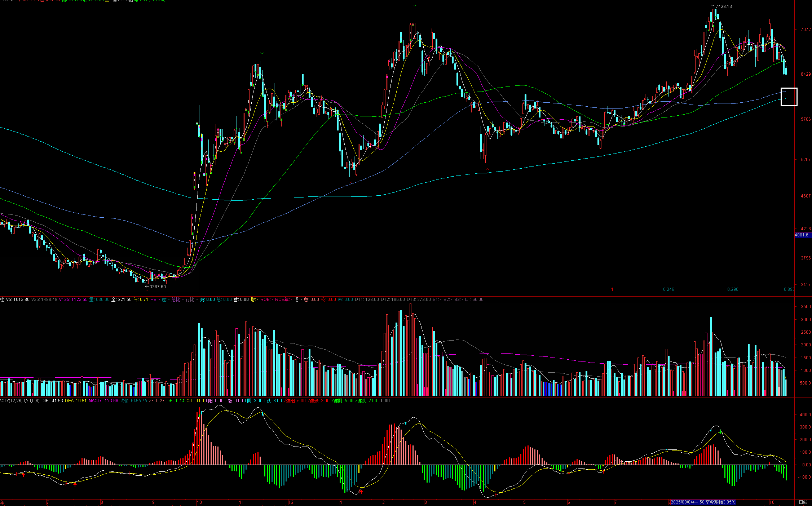812x506 pixels.
Task: Click the white square box on chart
Action: click(789, 97)
